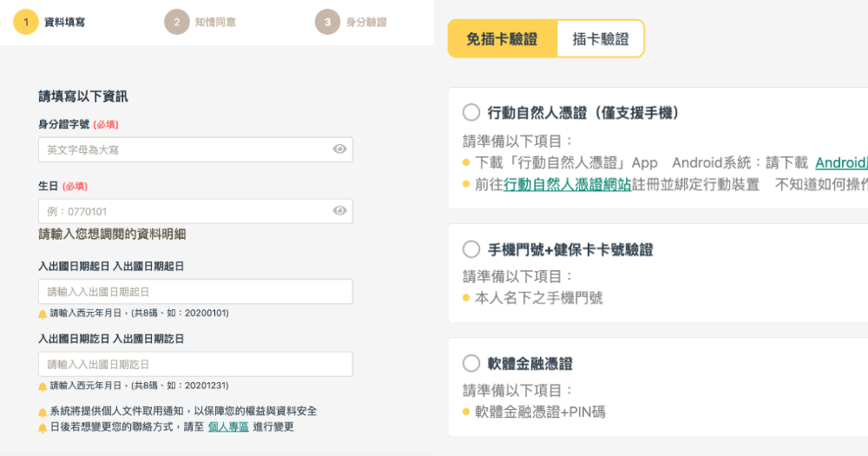
Task: Open 行動自然人憑證網站 link
Action: pyautogui.click(x=568, y=184)
